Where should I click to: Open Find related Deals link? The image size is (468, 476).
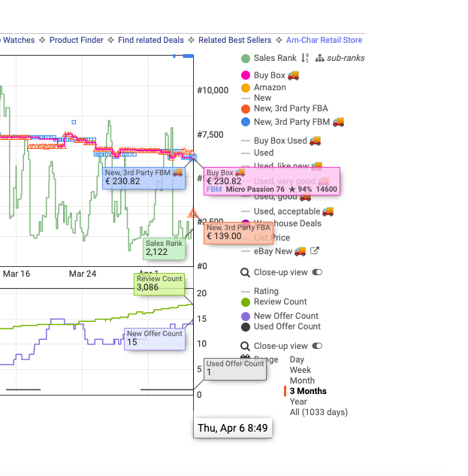pos(151,40)
